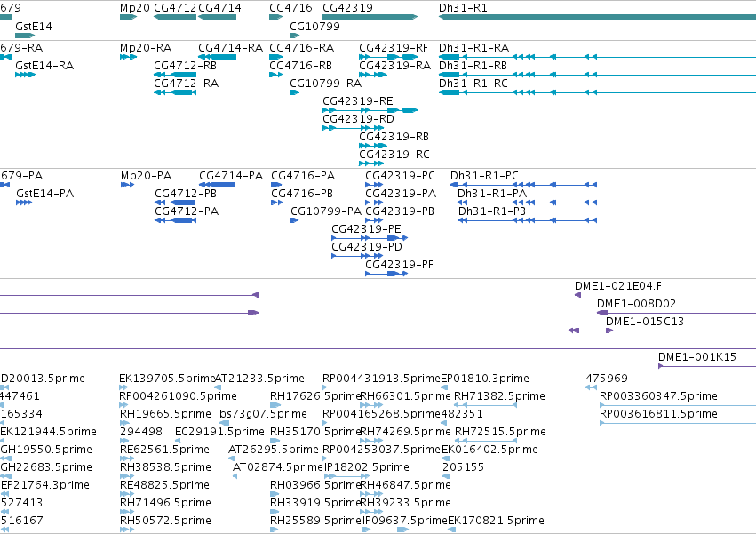The width and height of the screenshot is (756, 534).
Task: Select transcript label "CG4712-RA"
Action: click(186, 84)
